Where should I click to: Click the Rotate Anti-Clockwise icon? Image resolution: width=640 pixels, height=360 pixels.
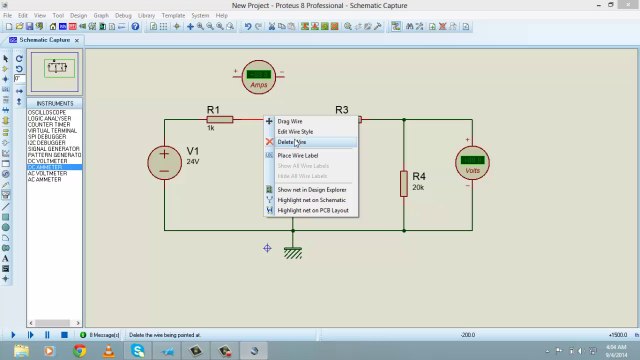click(19, 69)
